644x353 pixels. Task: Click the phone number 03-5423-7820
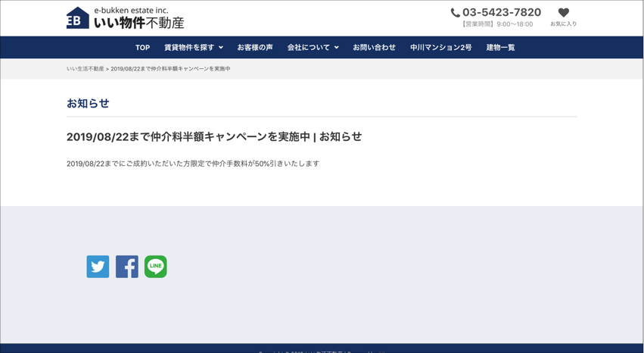(x=502, y=12)
